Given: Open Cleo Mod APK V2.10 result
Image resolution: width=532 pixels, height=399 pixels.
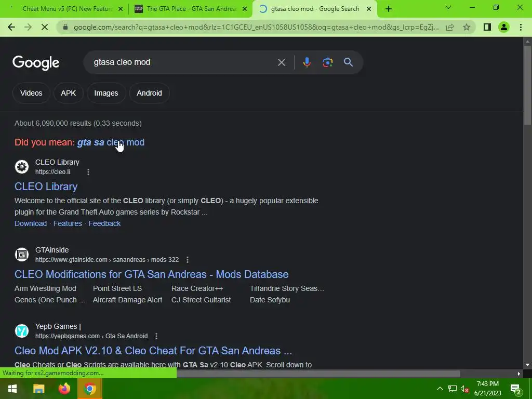Looking at the screenshot, I should point(153,351).
